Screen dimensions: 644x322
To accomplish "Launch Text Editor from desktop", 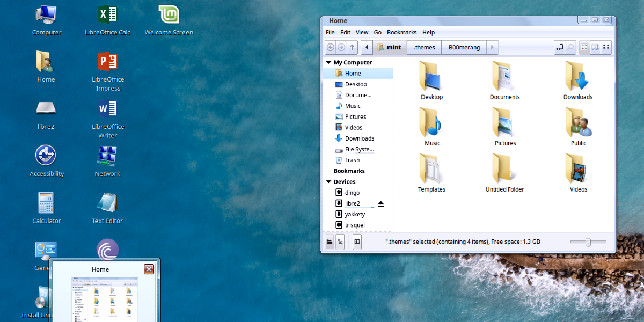I will pyautogui.click(x=107, y=204).
